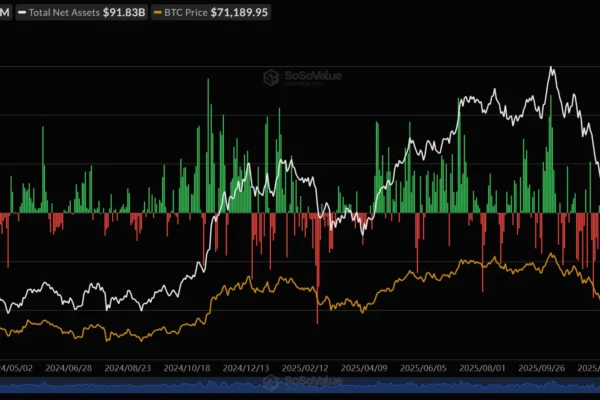The image size is (600, 400).
Task: Click the SoSoValue watermark logo icon
Action: (x=269, y=76)
